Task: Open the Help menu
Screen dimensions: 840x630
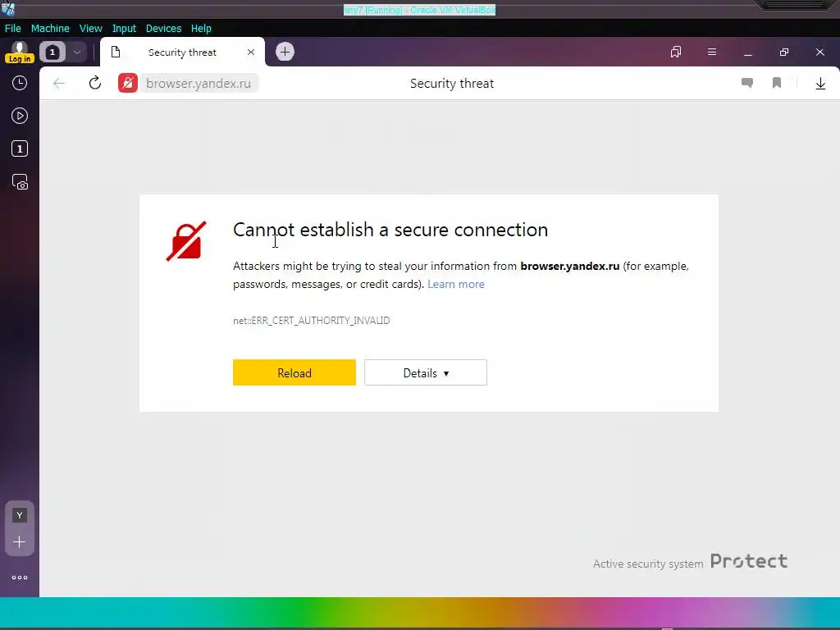Action: 201,29
